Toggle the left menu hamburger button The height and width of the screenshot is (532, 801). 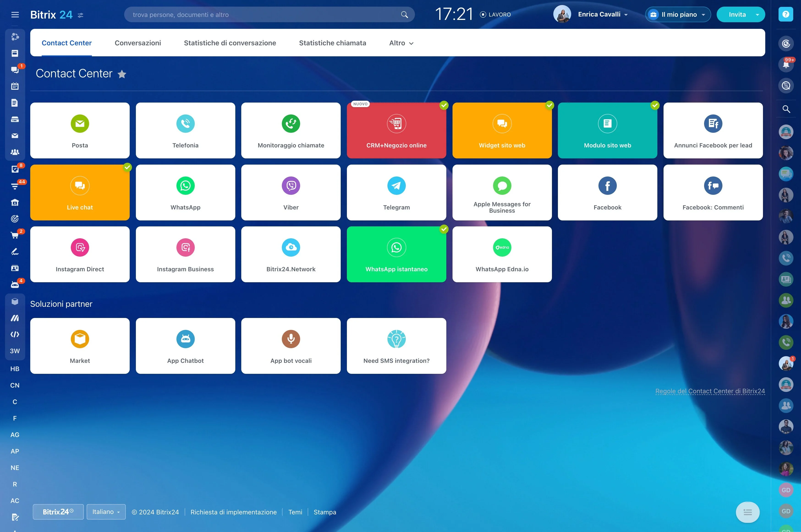point(15,15)
